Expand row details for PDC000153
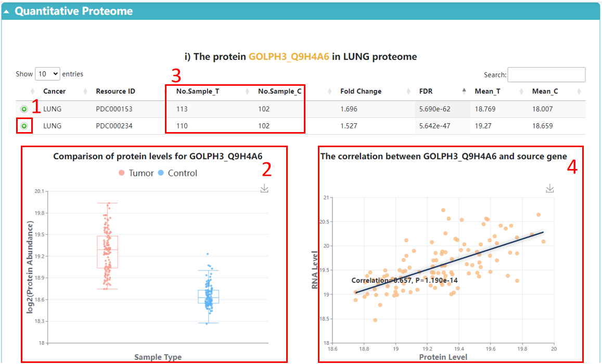Screen dimensions: 602x364 pyautogui.click(x=24, y=109)
